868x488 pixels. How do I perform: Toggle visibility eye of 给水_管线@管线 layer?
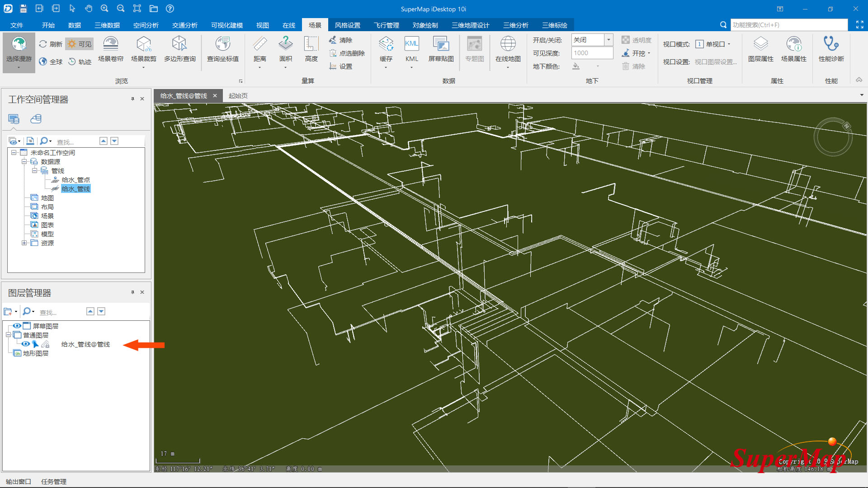[x=26, y=344]
